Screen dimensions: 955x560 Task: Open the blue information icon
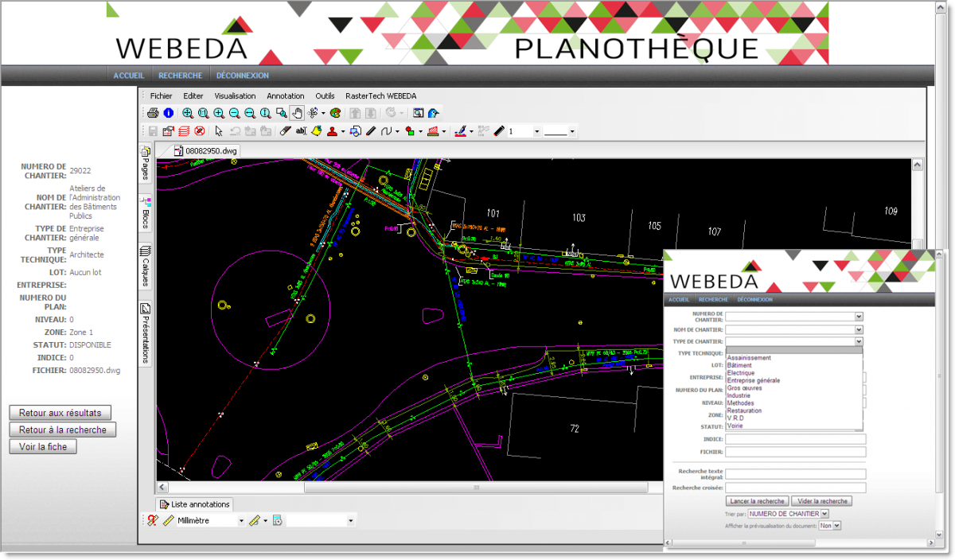point(168,113)
